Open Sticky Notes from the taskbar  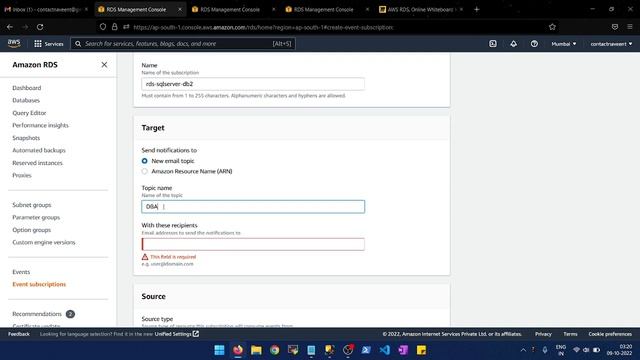point(421,350)
